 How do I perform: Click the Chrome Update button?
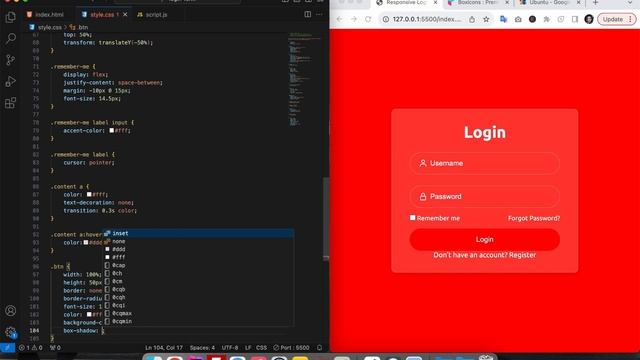pyautogui.click(x=617, y=19)
